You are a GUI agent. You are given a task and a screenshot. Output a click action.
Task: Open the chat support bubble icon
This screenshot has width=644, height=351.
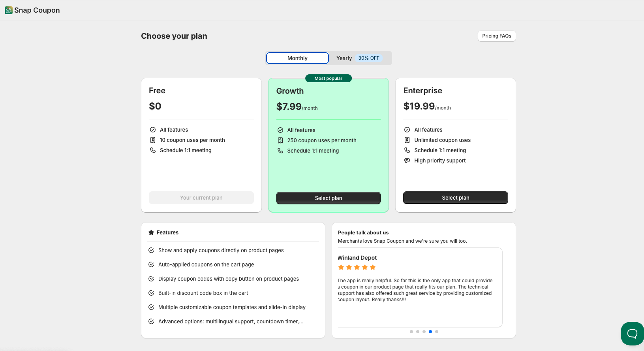632,334
